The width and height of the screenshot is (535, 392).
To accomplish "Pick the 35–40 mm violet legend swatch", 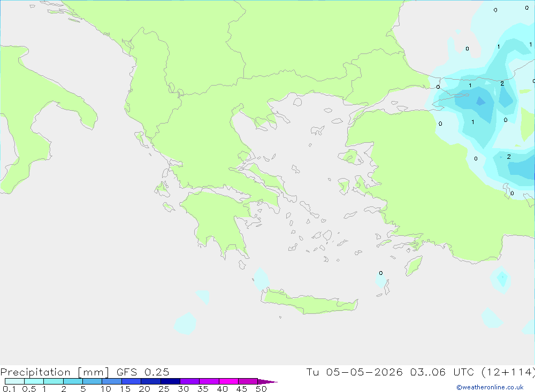I will [x=209, y=381].
